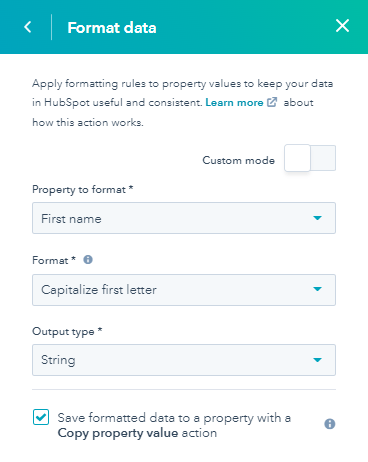368x462 pixels.
Task: Click the Property to format field label
Action: coord(83,189)
